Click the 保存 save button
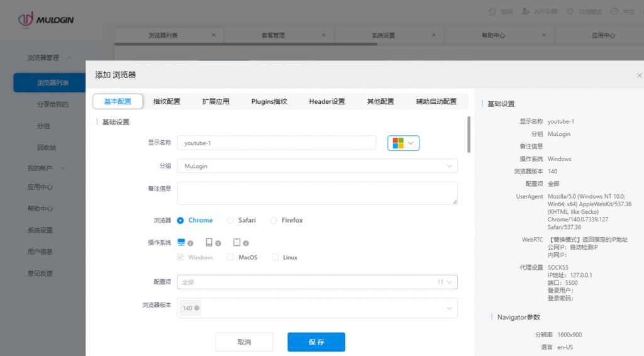 pos(316,342)
